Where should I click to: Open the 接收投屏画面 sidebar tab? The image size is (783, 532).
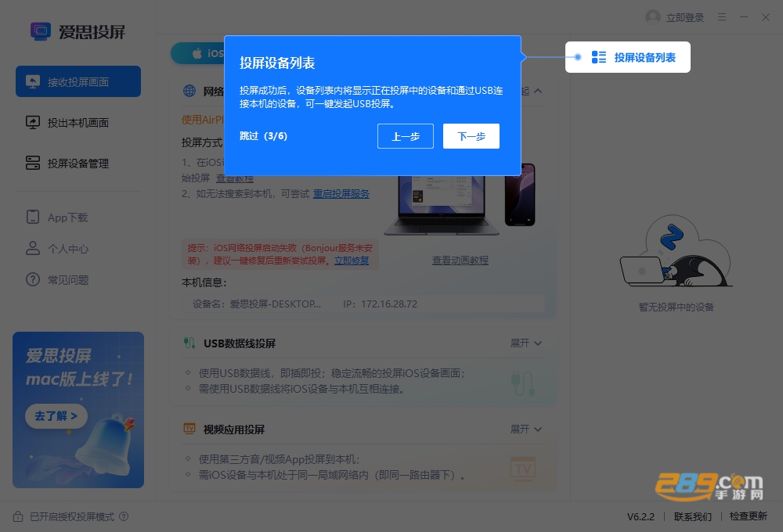(78, 81)
